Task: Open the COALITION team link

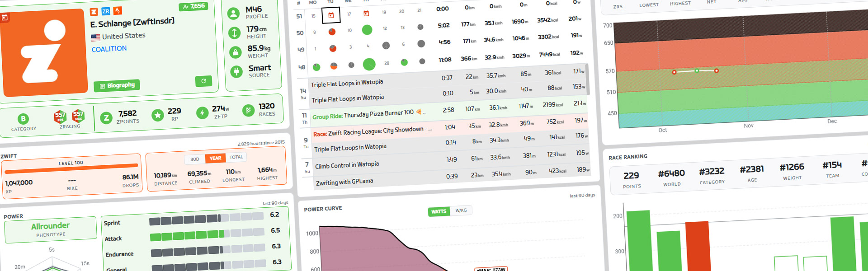Action: click(x=109, y=49)
